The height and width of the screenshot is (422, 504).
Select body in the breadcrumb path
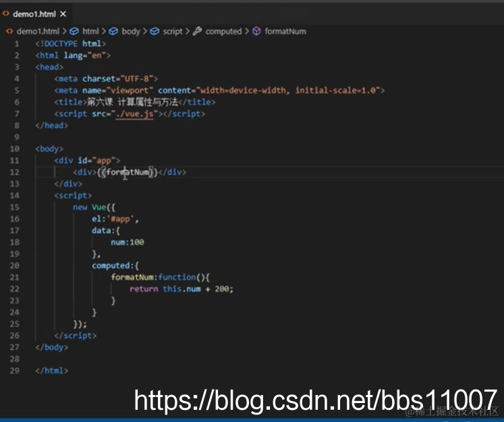point(131,32)
